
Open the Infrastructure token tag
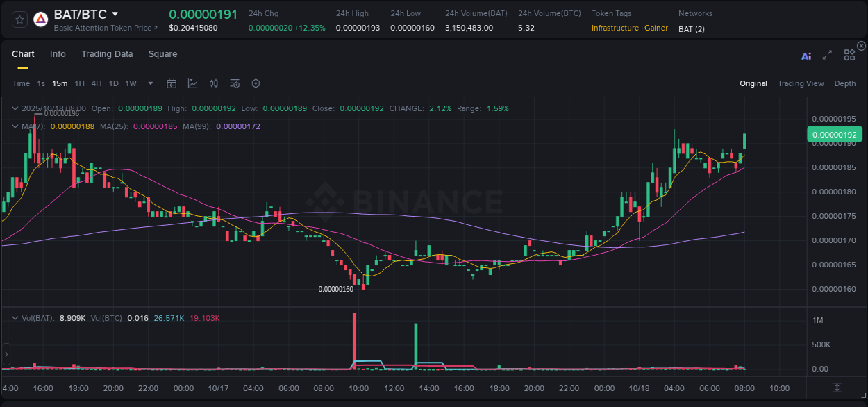[x=616, y=28]
